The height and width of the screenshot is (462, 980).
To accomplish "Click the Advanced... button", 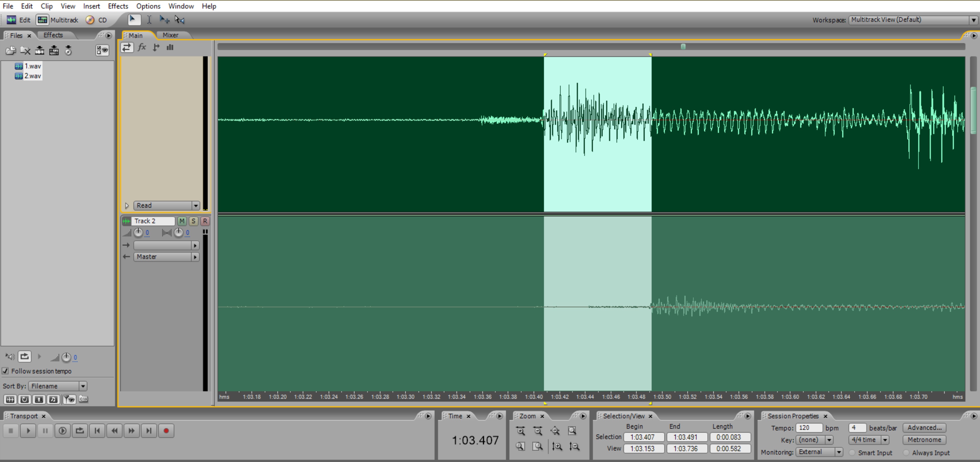I will (x=924, y=428).
